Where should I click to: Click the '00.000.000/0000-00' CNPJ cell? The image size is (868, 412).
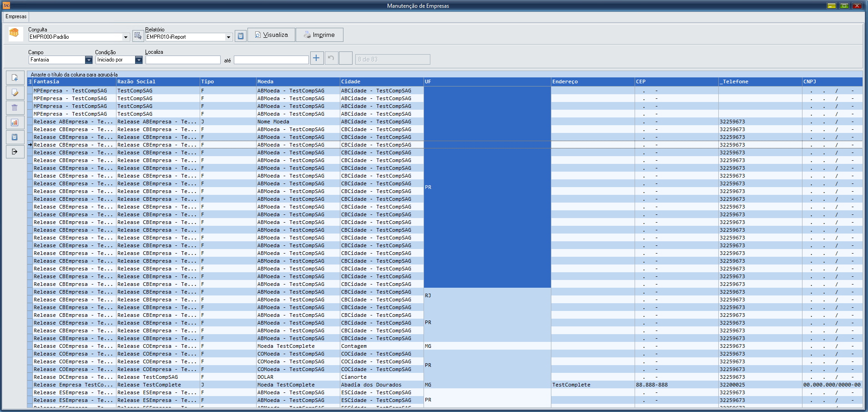(x=833, y=385)
